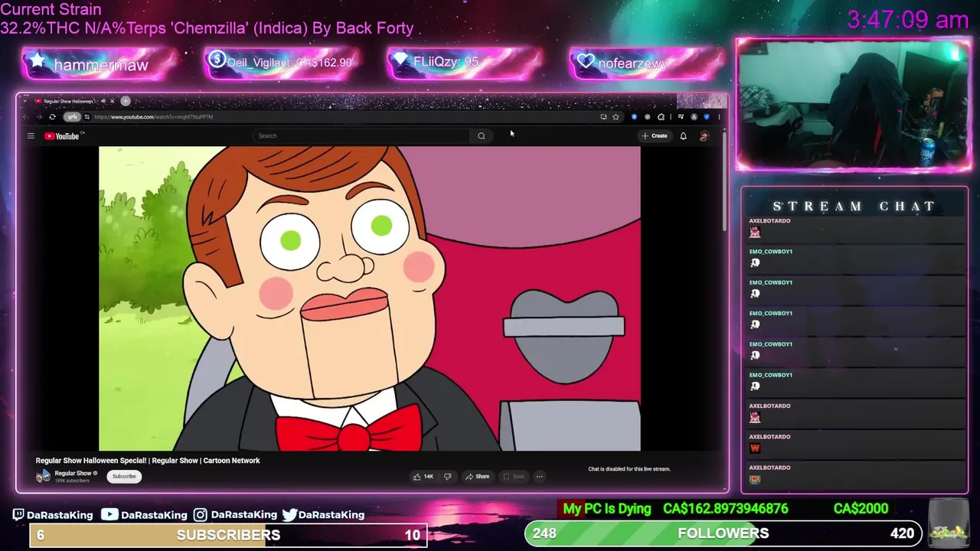Click the hammermaw star badge
Image resolution: width=980 pixels, height=551 pixels.
click(100, 64)
